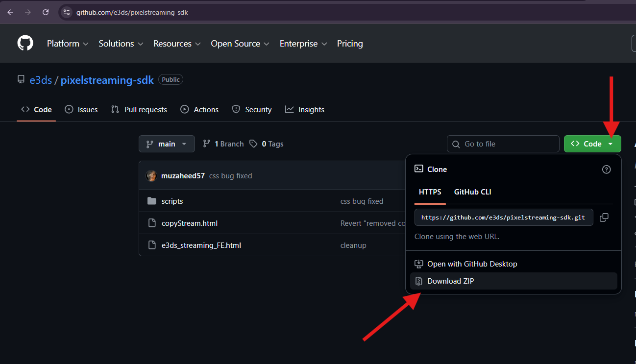636x364 pixels.
Task: Toggle the green Code dropdown button
Action: [592, 144]
